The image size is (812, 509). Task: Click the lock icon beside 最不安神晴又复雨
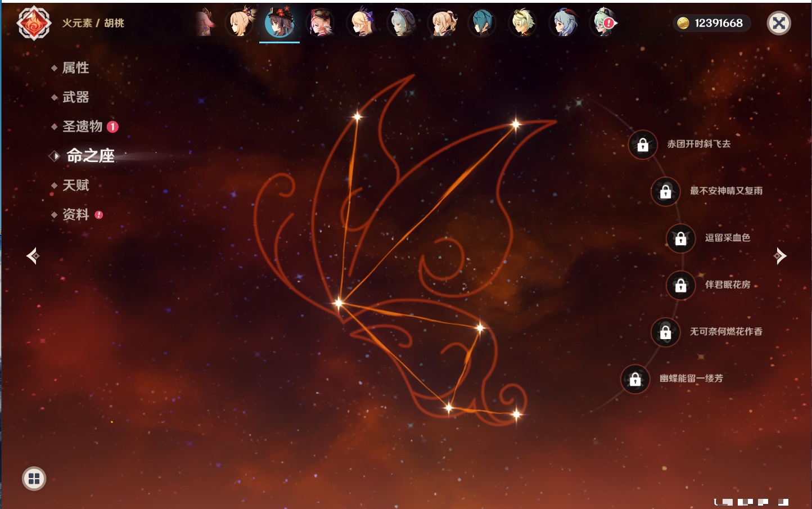(665, 191)
